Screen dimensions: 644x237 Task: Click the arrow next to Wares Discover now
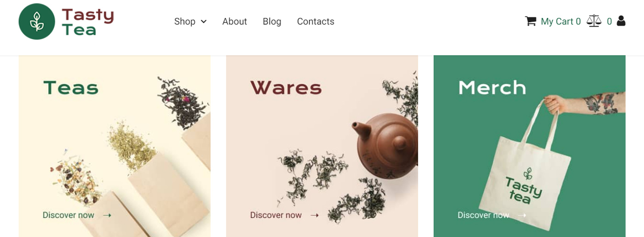[x=315, y=215]
